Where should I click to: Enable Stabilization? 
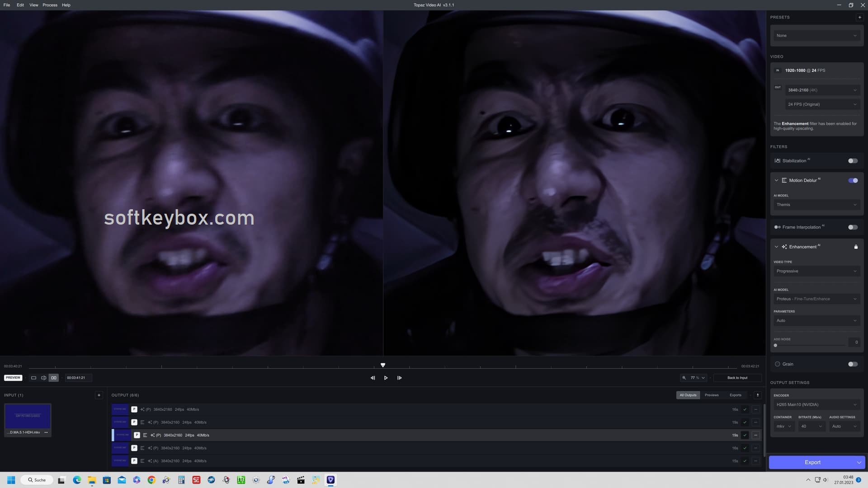(853, 160)
